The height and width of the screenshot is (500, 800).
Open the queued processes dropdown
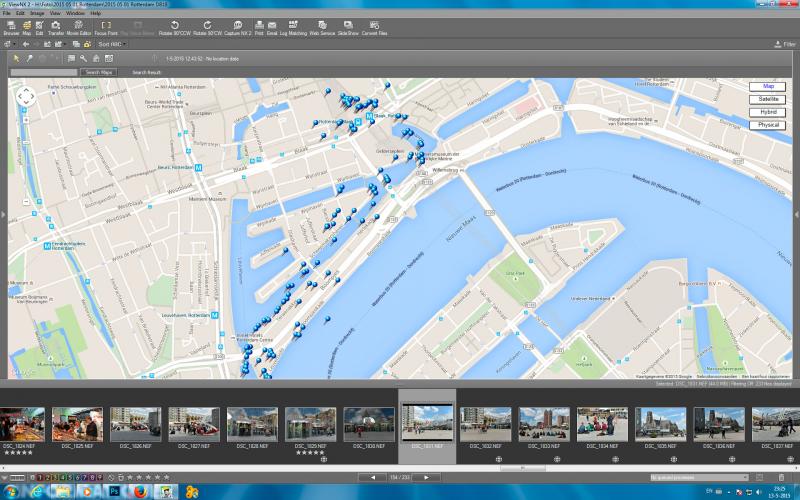pyautogui.click(x=699, y=478)
